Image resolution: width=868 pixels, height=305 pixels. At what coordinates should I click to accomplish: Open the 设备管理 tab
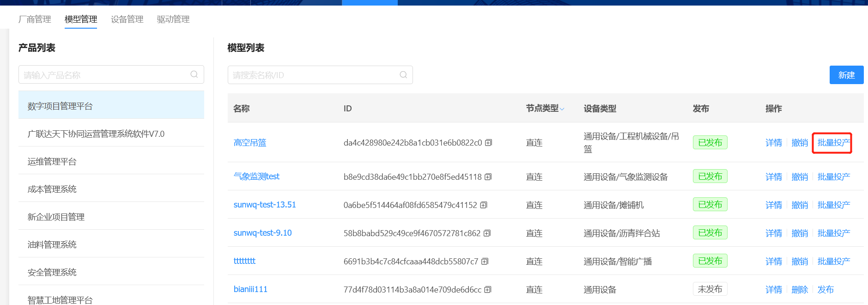point(127,19)
